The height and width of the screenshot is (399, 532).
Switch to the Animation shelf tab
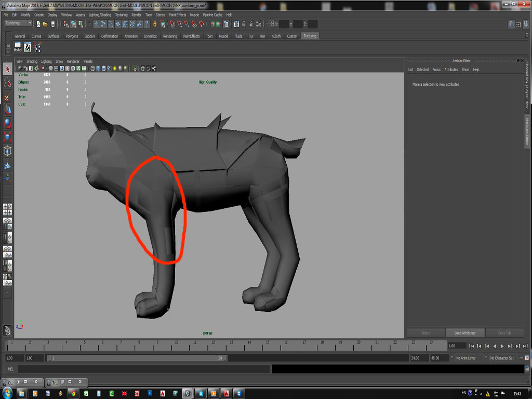point(131,36)
